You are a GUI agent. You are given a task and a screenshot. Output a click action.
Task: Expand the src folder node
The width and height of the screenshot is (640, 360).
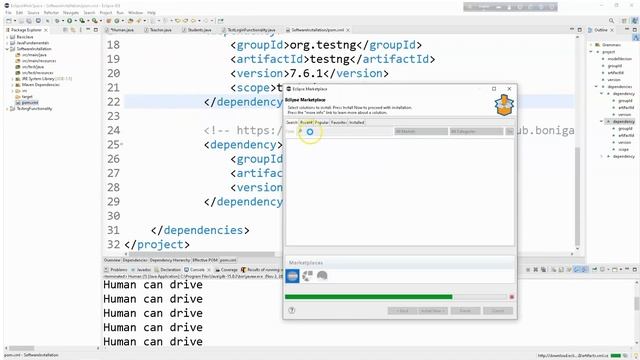(x=13, y=91)
